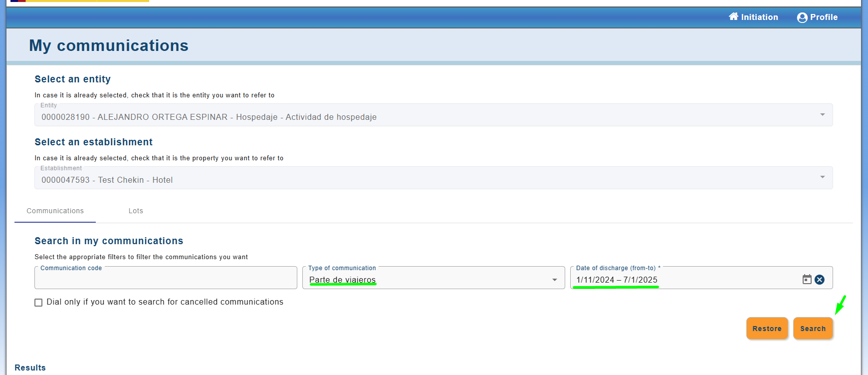This screenshot has height=375, width=868.
Task: Click the home icon beside Initiation
Action: 733,16
